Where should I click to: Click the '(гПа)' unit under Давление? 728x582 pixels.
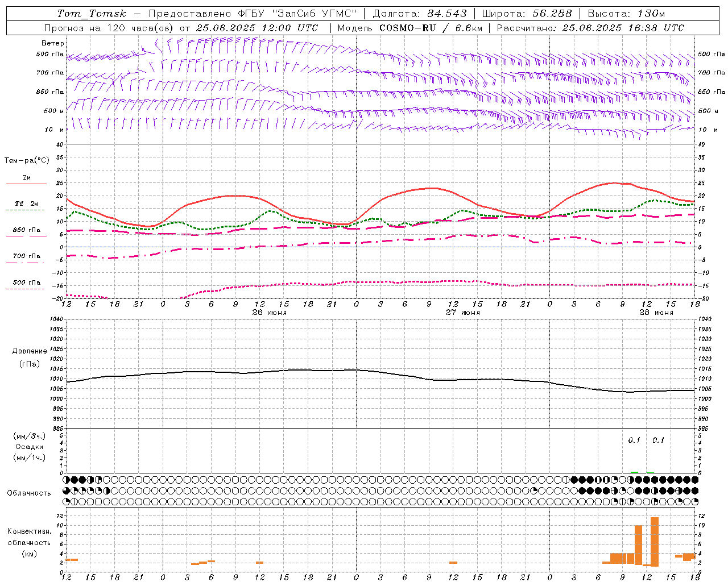[x=30, y=364]
